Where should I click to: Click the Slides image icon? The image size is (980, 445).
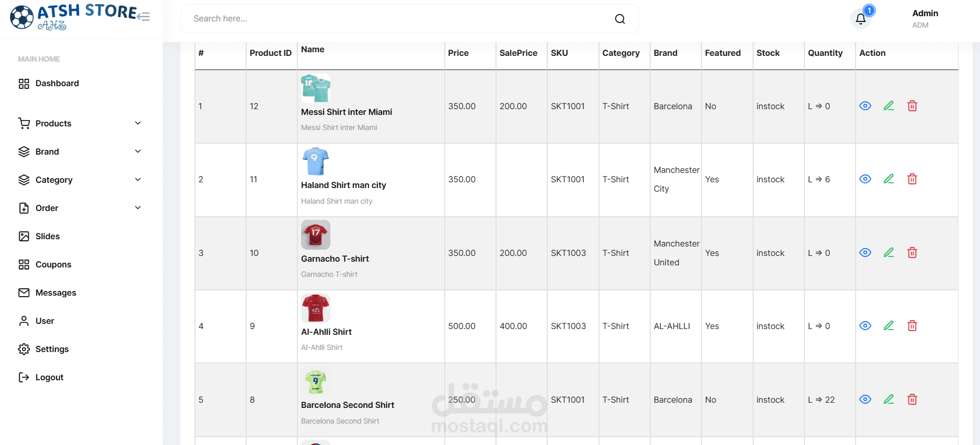[x=24, y=236]
